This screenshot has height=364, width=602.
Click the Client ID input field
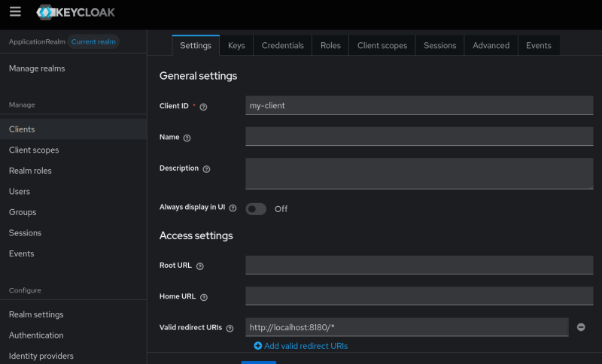[419, 105]
